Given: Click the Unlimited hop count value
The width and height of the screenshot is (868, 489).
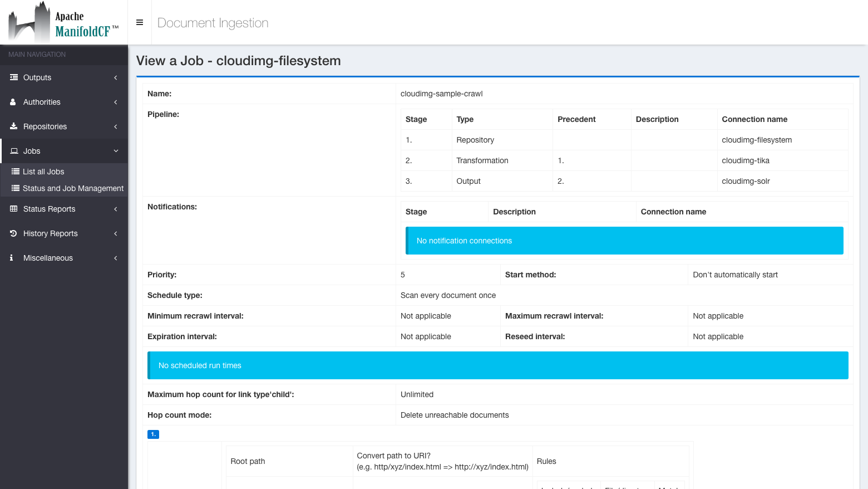Looking at the screenshot, I should click(417, 394).
